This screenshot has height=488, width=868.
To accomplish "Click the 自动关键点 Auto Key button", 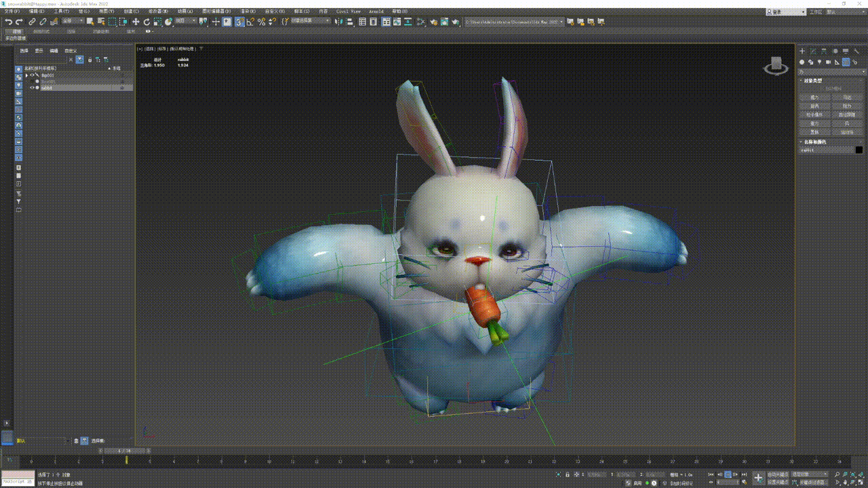I will 778,474.
